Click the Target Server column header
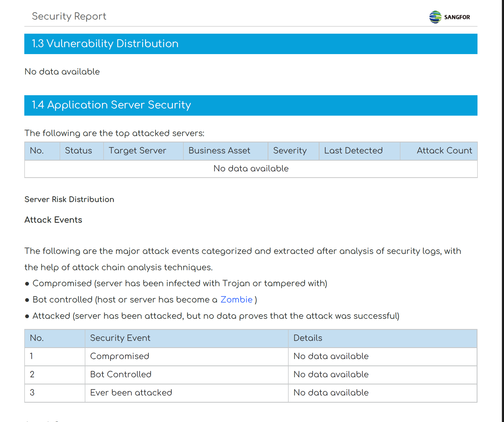 [x=137, y=151]
